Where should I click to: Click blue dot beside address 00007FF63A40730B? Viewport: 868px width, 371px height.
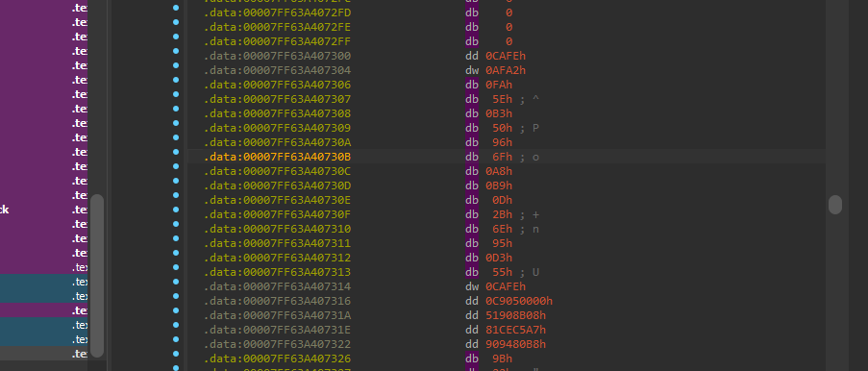pos(176,152)
